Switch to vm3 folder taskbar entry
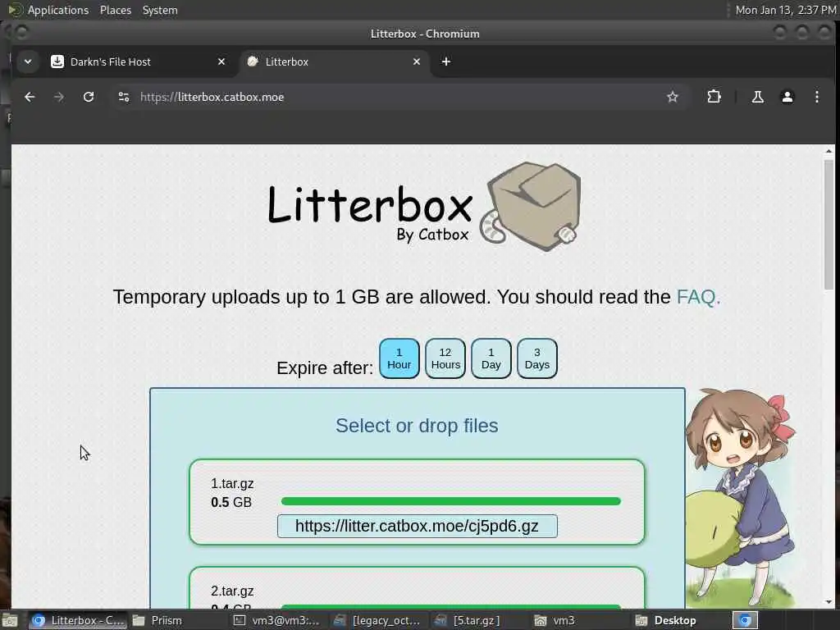 [555, 620]
